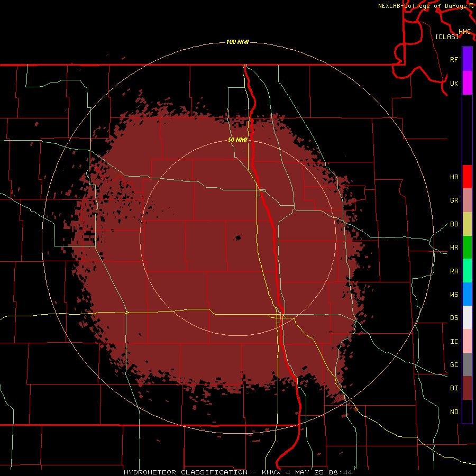Click the IC light pink legend swatch

[467, 341]
